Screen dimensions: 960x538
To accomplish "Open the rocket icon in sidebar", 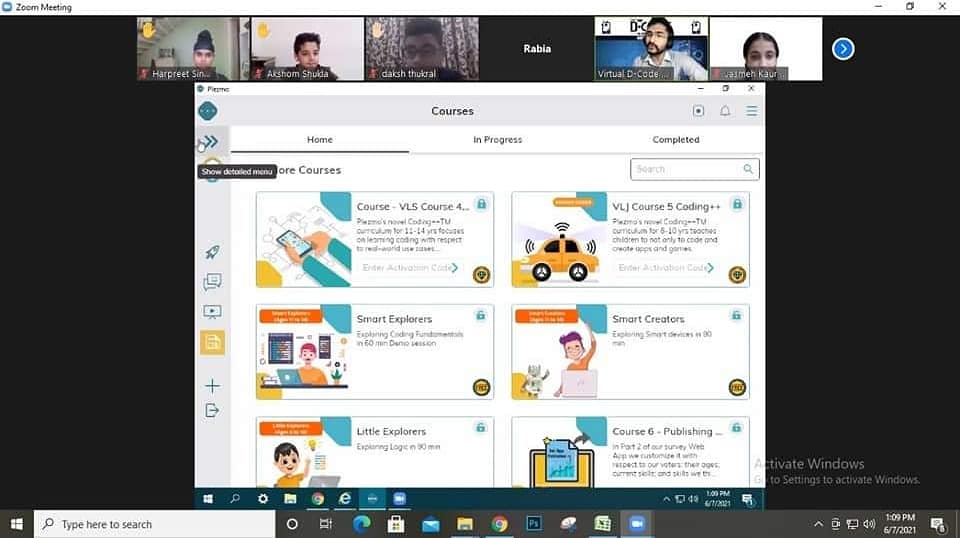I will [x=212, y=252].
